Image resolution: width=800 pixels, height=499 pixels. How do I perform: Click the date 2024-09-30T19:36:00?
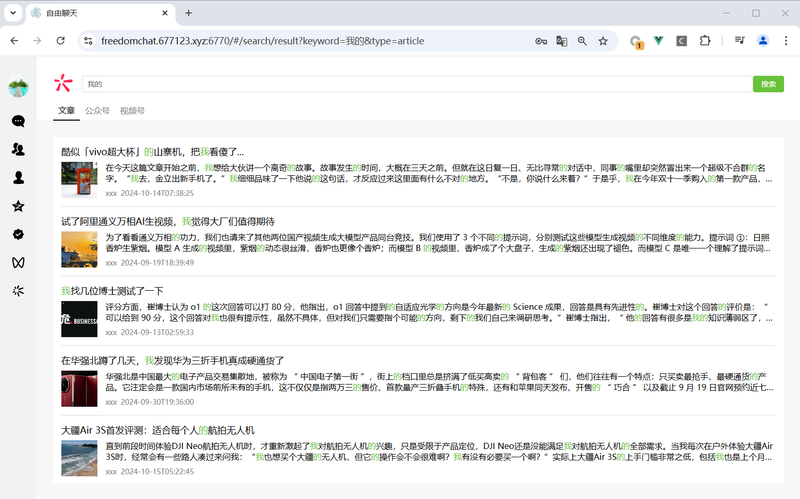tap(157, 402)
